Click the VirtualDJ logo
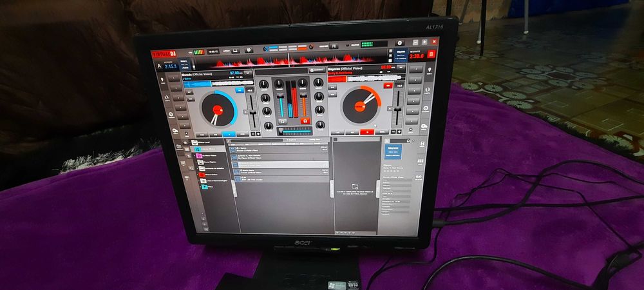 click(x=164, y=53)
